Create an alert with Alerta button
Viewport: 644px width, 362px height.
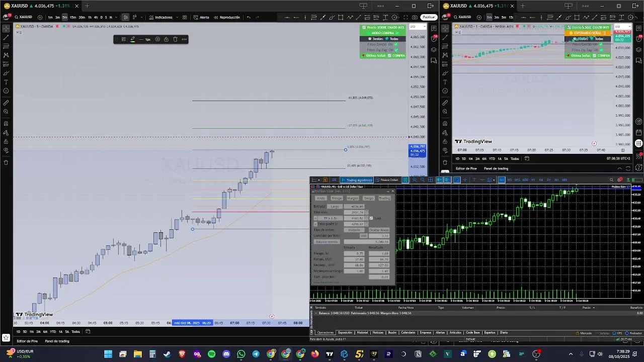[201, 17]
